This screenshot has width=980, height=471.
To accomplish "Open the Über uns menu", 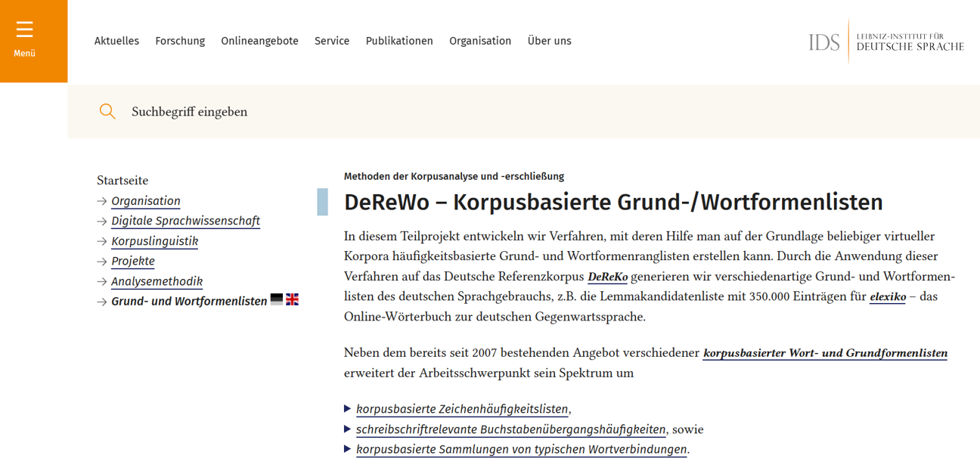I will coord(549,41).
